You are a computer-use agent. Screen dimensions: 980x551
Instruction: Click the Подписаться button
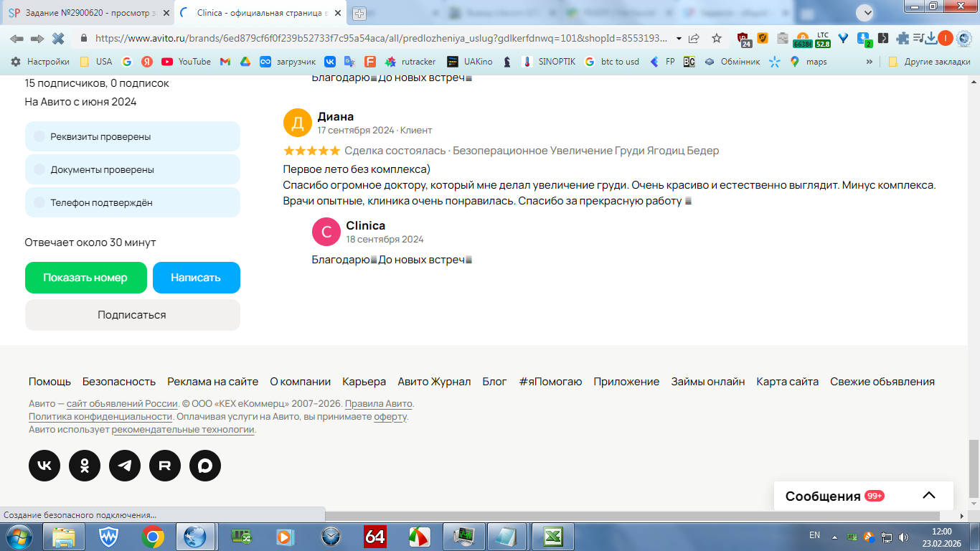(133, 315)
